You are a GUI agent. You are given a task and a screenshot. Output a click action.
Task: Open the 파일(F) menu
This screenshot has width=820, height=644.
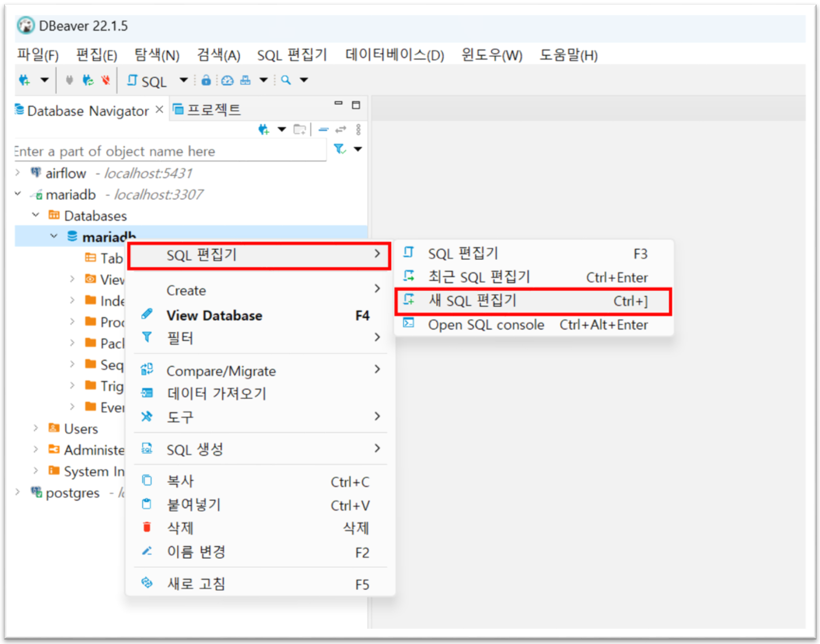click(x=38, y=55)
